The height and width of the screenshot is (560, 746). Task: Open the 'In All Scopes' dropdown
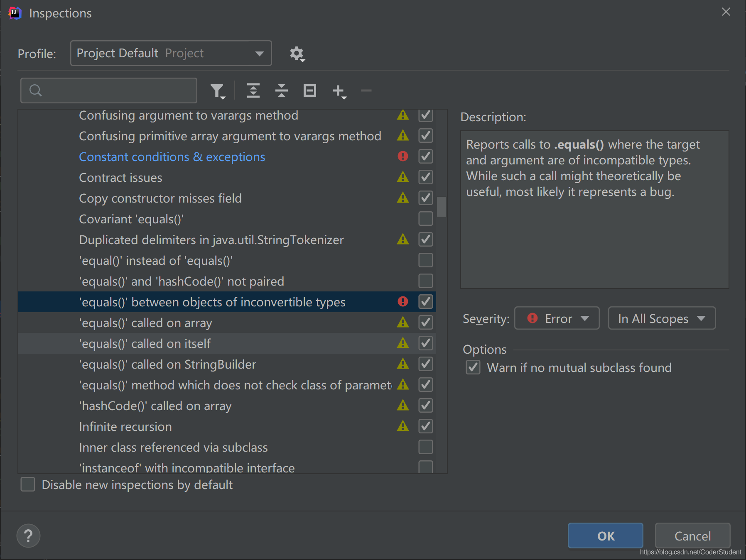[662, 318]
